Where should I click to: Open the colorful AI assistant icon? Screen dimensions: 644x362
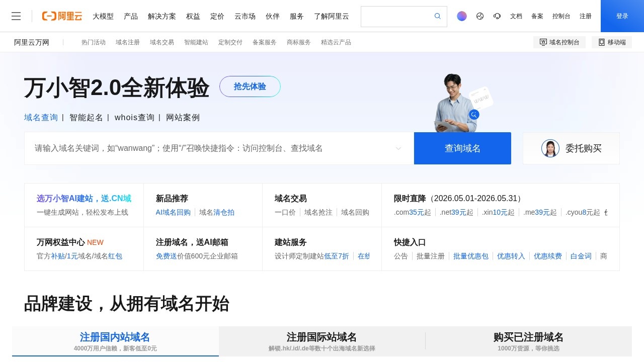click(462, 16)
